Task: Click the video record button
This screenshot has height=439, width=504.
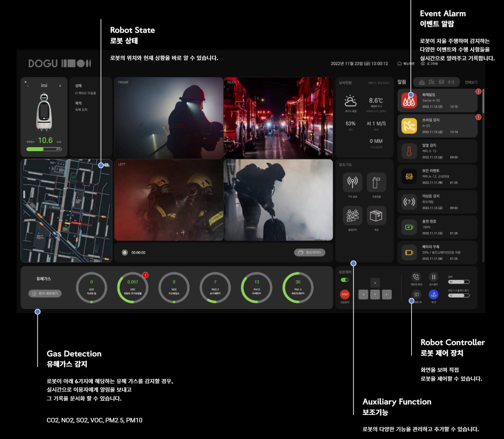Action: point(125,253)
